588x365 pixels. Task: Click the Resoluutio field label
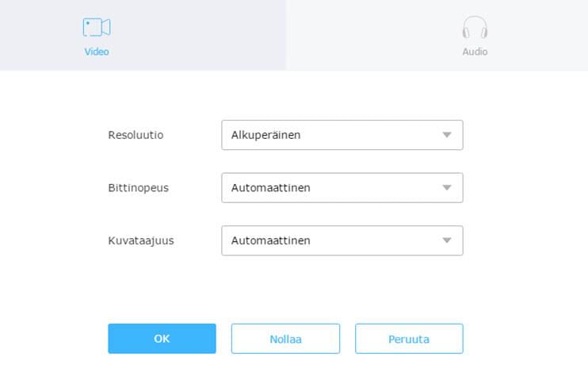136,135
